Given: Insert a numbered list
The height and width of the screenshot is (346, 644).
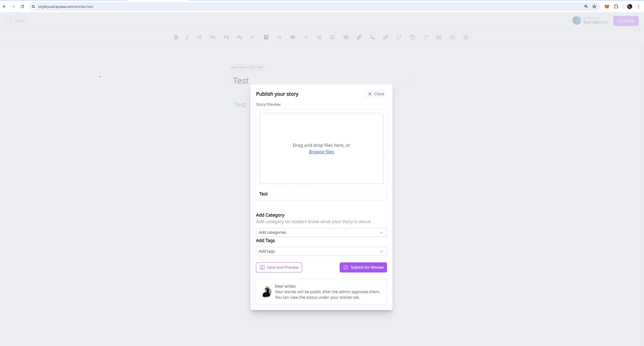Looking at the screenshot, I should (333, 37).
